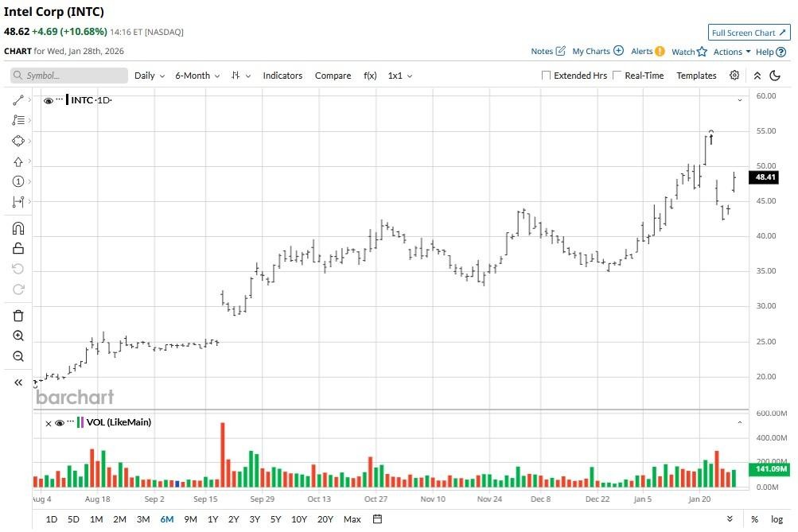Open the bar type dropdown
This screenshot has width=798, height=532.
click(x=241, y=76)
